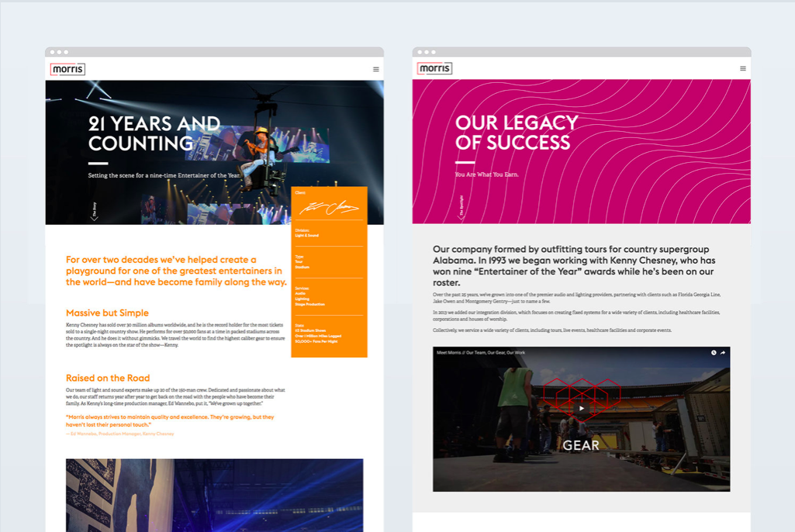Click the blue stage-lights image at bottom
795x532 pixels.
click(214, 495)
